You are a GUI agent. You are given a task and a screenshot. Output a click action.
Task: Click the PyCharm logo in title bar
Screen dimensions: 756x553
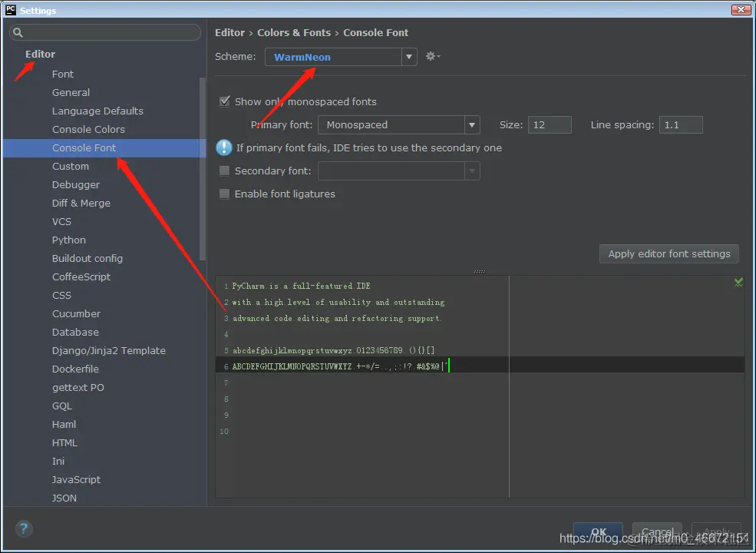pos(10,9)
